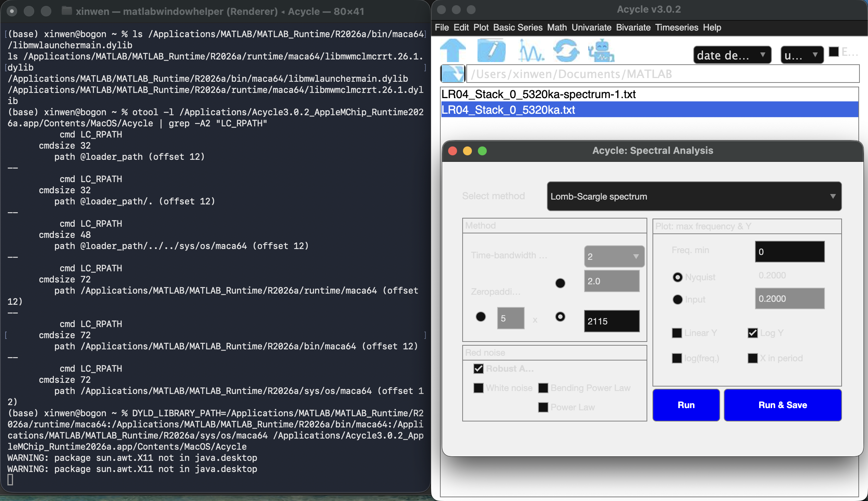Toggle the 'E...' checkbox in the Acycle toolbar

834,52
